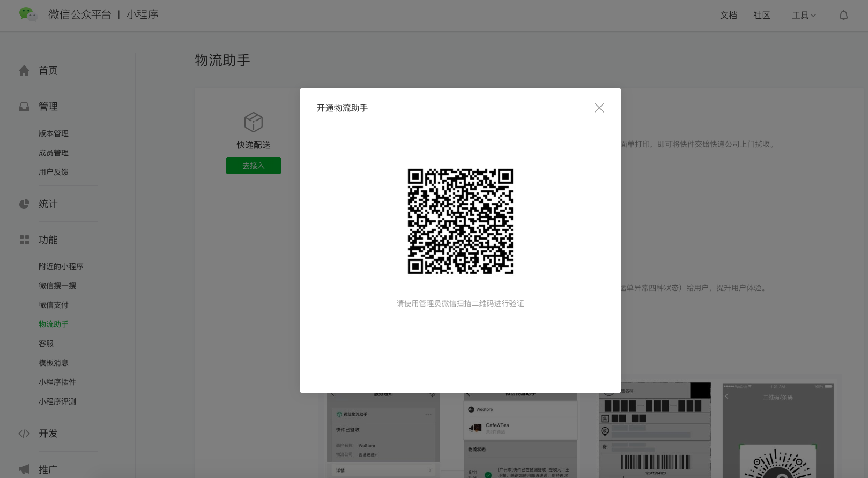
Task: Open 用户反馈 in sidebar
Action: click(54, 172)
